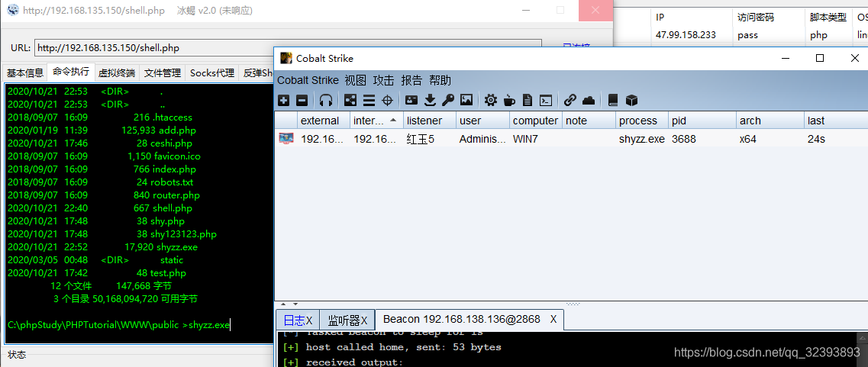The height and width of the screenshot is (367, 868).
Task: Click shyzz.exe process cell in session row
Action: pos(641,139)
